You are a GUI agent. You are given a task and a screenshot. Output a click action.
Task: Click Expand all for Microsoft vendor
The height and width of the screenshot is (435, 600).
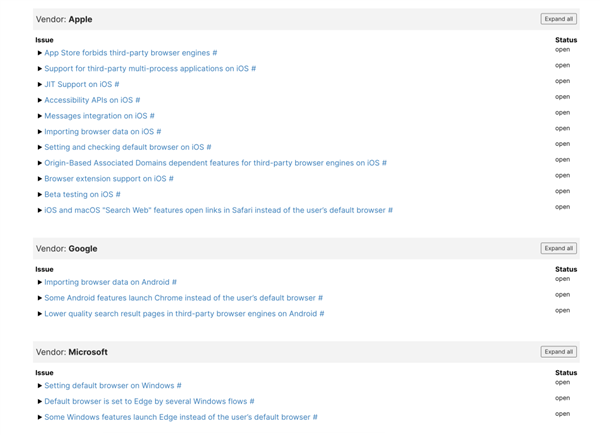558,352
